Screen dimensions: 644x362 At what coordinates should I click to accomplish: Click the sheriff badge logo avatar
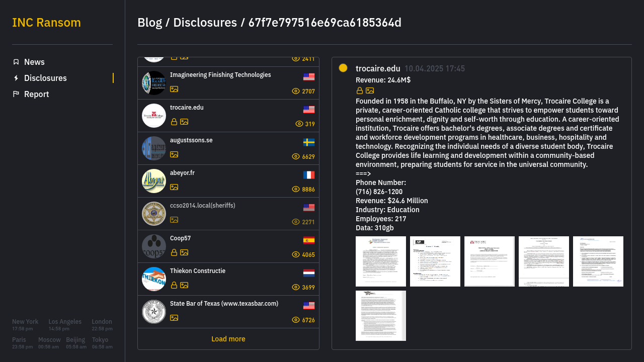point(154,214)
